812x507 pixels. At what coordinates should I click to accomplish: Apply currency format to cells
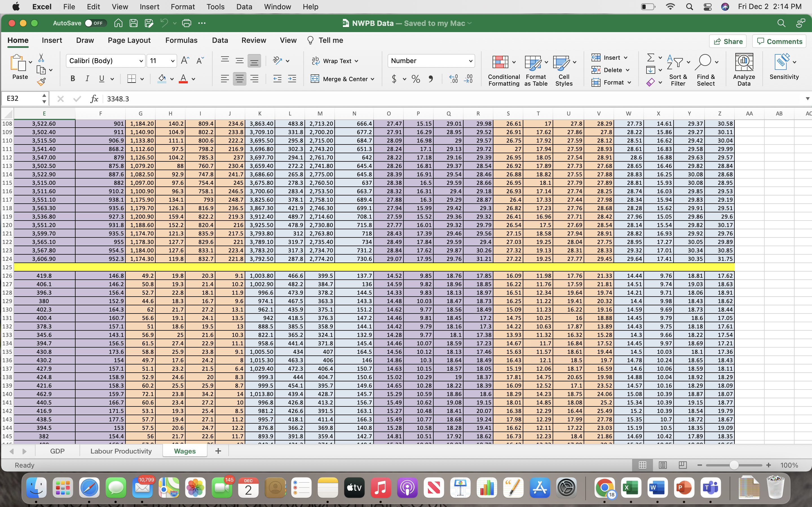point(395,79)
